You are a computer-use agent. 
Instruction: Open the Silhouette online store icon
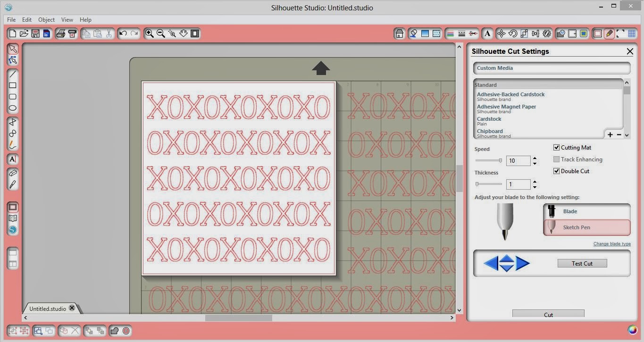click(13, 230)
